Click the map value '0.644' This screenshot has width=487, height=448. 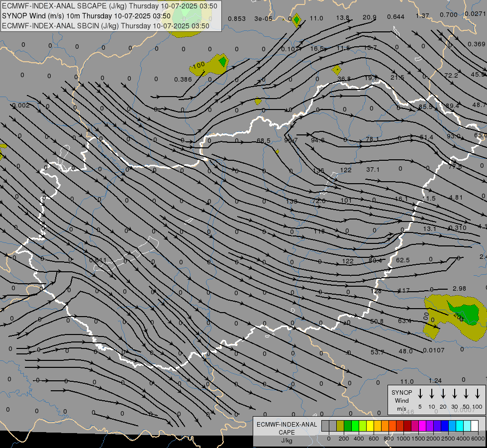point(395,17)
